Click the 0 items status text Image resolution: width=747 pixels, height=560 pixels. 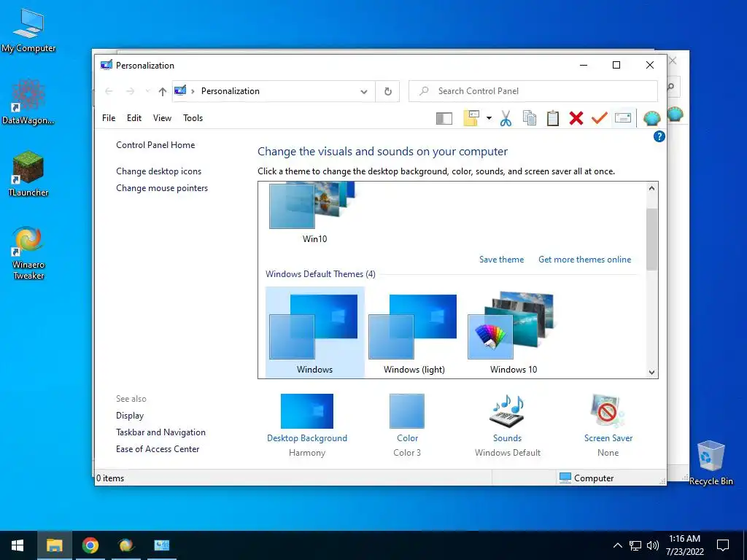110,478
